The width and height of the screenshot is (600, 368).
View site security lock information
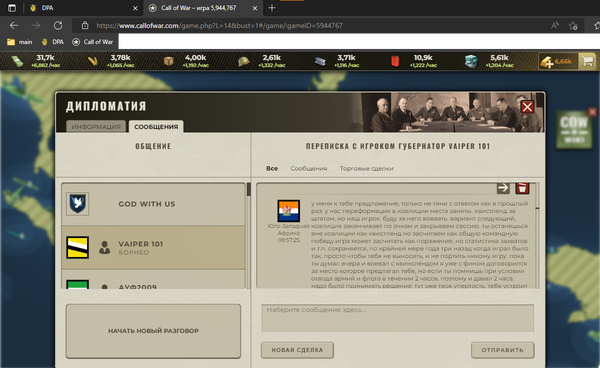(x=85, y=26)
